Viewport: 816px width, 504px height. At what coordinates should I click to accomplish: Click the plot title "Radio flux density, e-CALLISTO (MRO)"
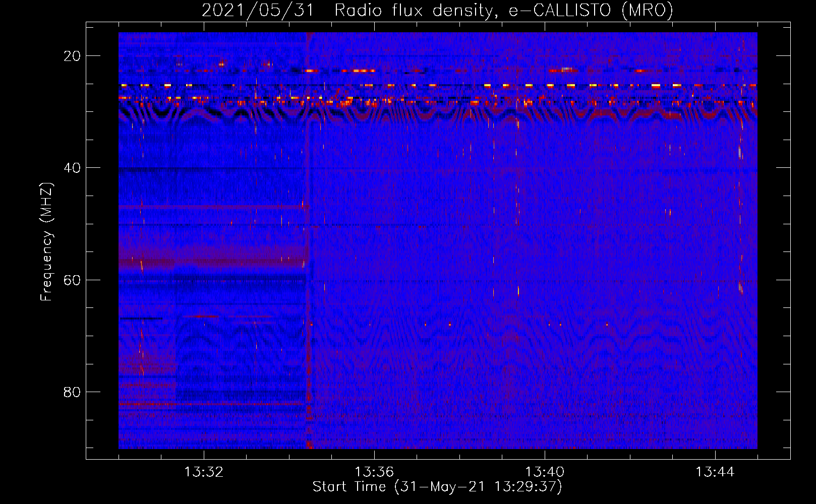coord(504,11)
